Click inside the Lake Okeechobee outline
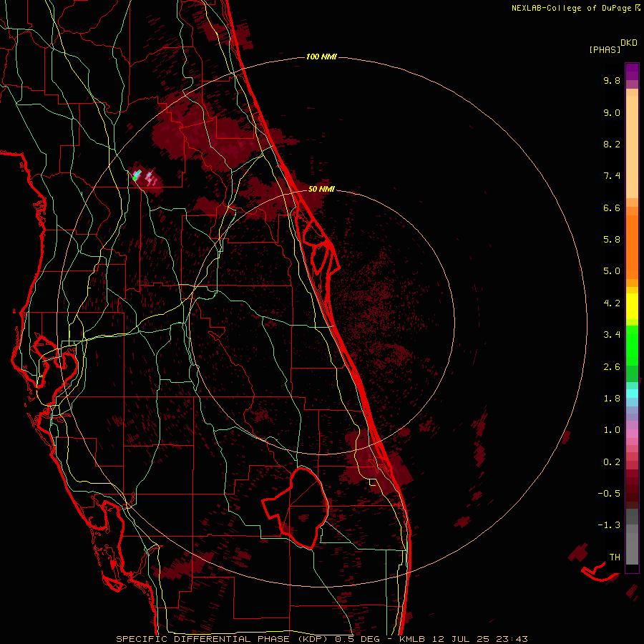The height and width of the screenshot is (644, 644). 302,507
